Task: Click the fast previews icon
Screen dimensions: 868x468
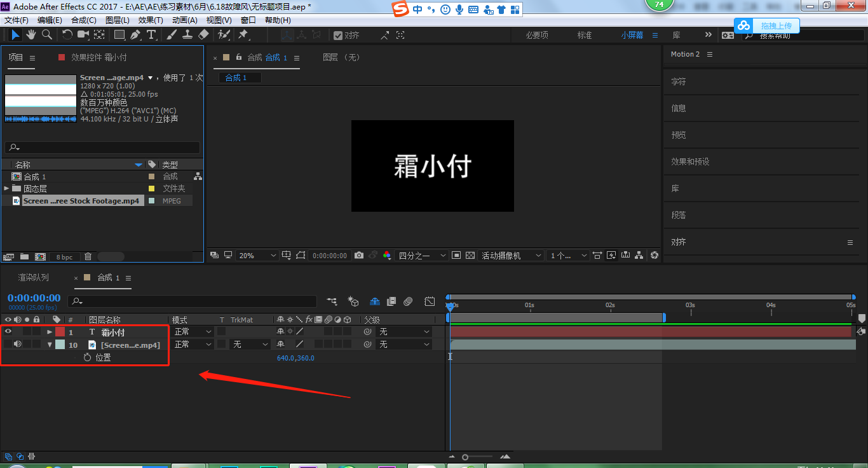Action: click(x=611, y=256)
